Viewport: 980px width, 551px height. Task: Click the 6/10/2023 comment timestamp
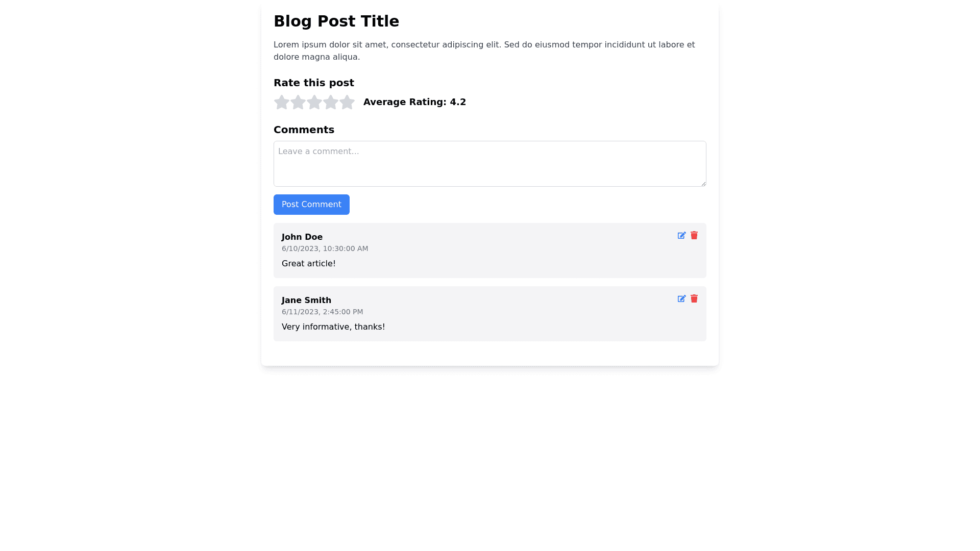[x=325, y=249]
